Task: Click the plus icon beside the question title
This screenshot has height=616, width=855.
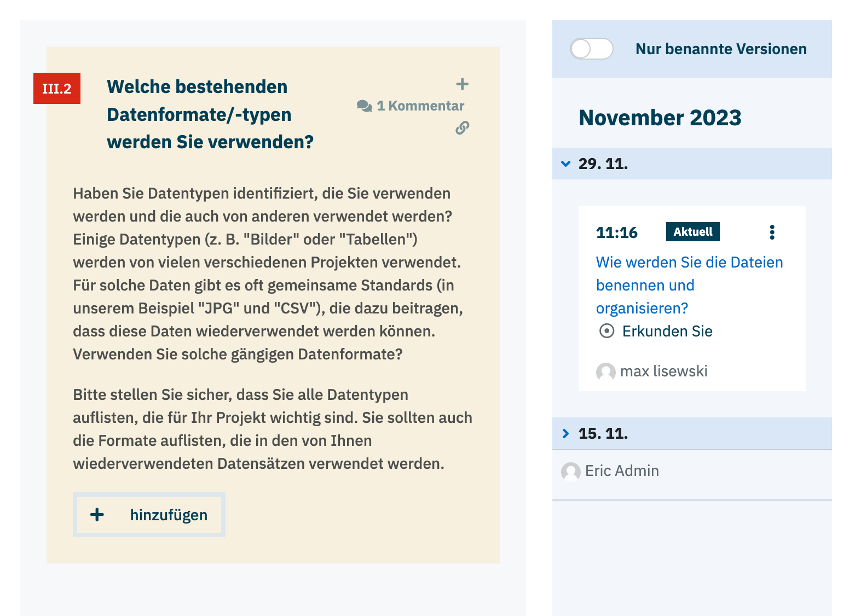Action: [x=462, y=84]
